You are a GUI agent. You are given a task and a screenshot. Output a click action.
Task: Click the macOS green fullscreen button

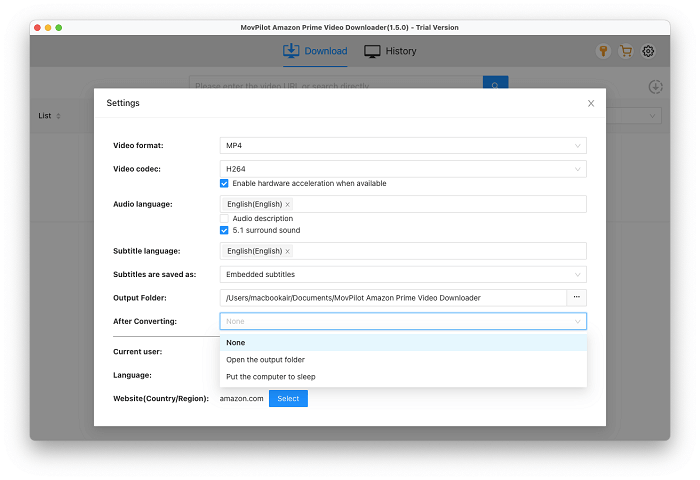(x=58, y=28)
